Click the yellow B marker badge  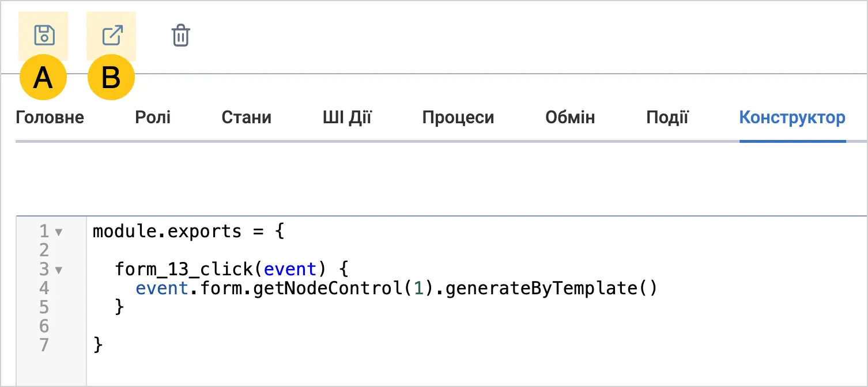[111, 78]
